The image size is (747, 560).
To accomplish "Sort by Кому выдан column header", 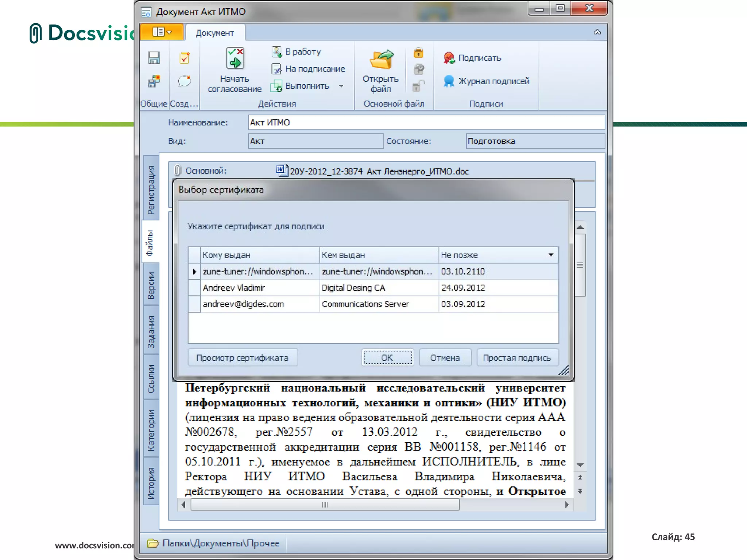I will pyautogui.click(x=260, y=255).
